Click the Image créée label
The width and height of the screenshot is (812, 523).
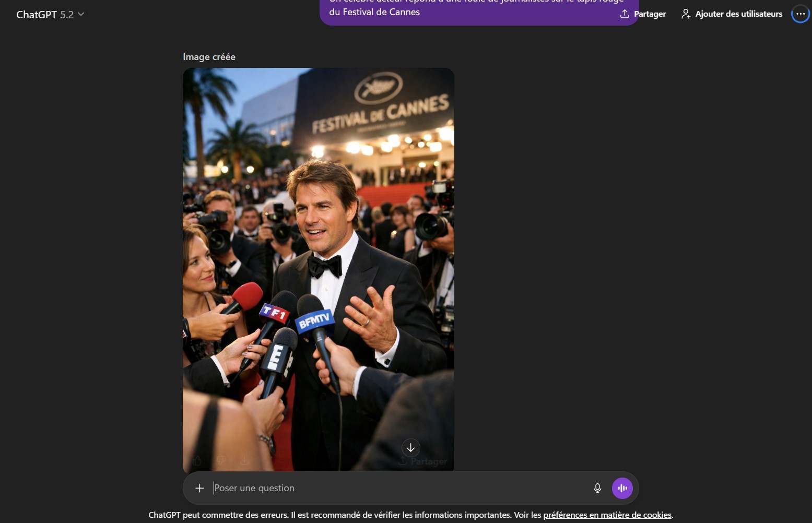[x=209, y=57]
